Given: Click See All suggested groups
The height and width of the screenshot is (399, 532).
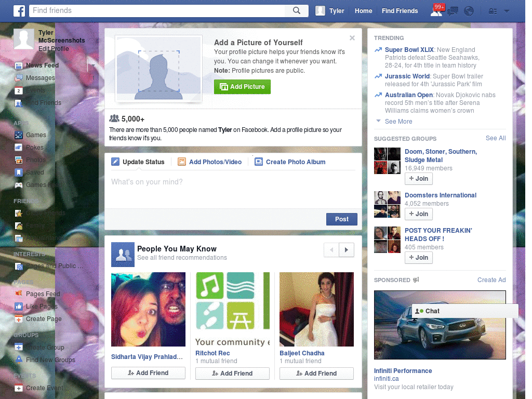Looking at the screenshot, I should coord(496,138).
